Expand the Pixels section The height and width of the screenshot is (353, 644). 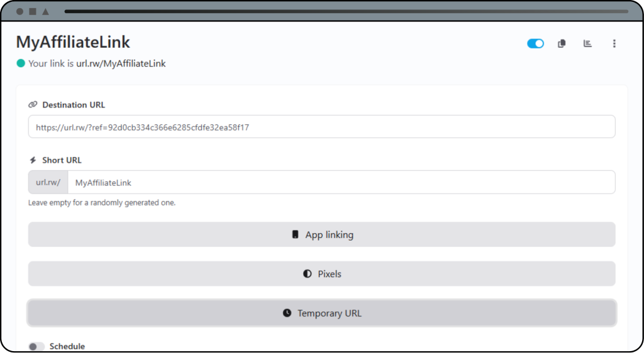coord(321,274)
